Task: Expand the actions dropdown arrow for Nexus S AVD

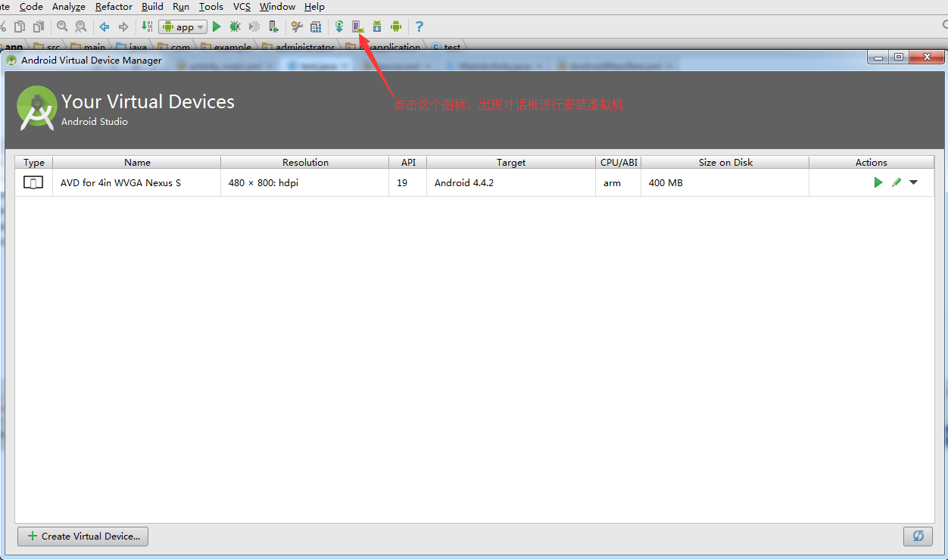Action: tap(914, 182)
